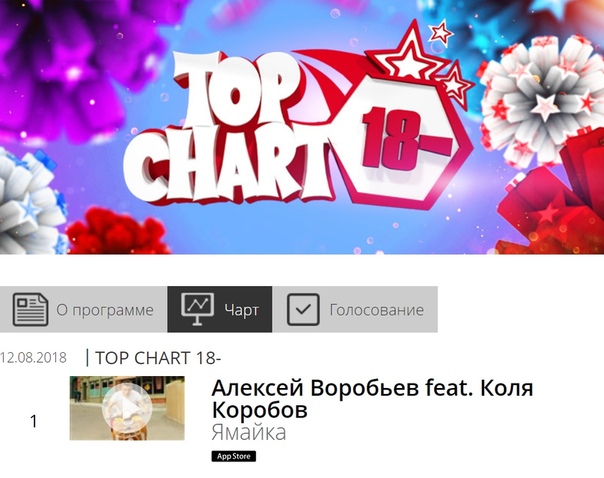Screen dimensions: 604x478
Task: Select the Чарт tab
Action: 220,309
